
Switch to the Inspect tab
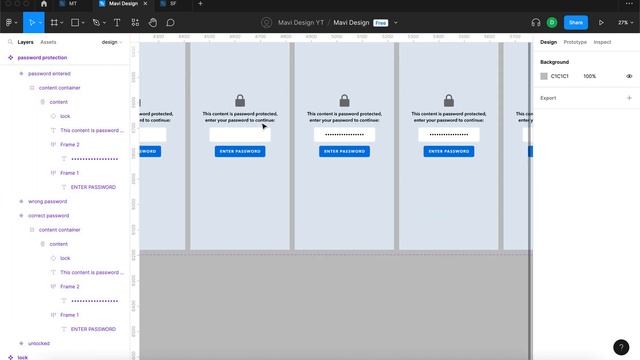point(602,42)
